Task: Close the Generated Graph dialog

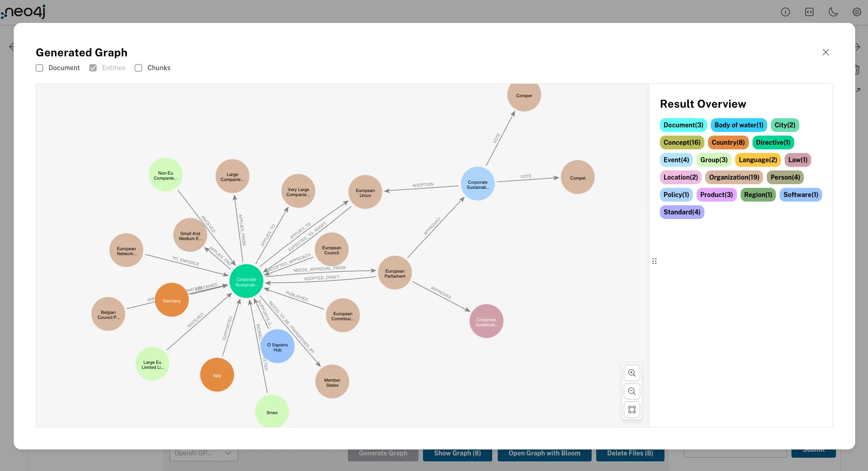Action: coord(826,52)
